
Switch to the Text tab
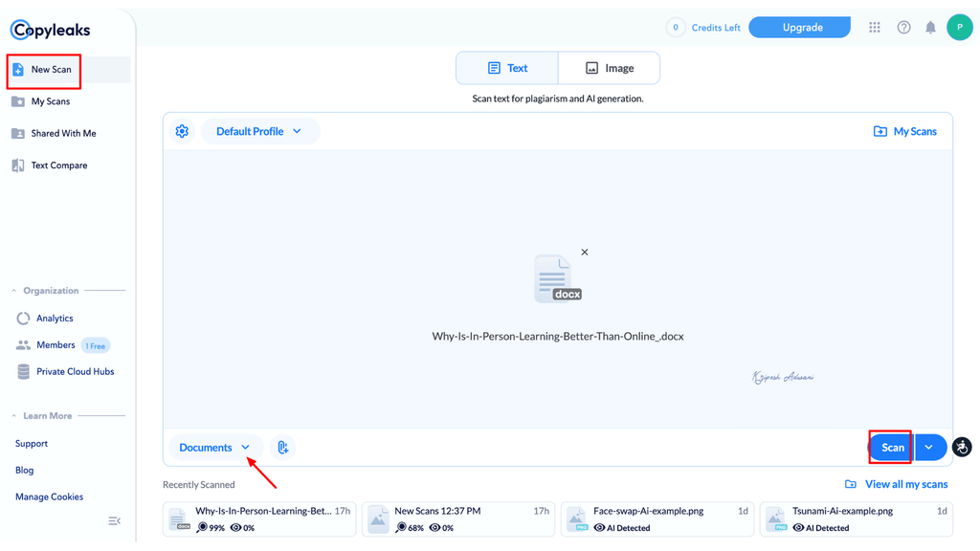pyautogui.click(x=507, y=68)
